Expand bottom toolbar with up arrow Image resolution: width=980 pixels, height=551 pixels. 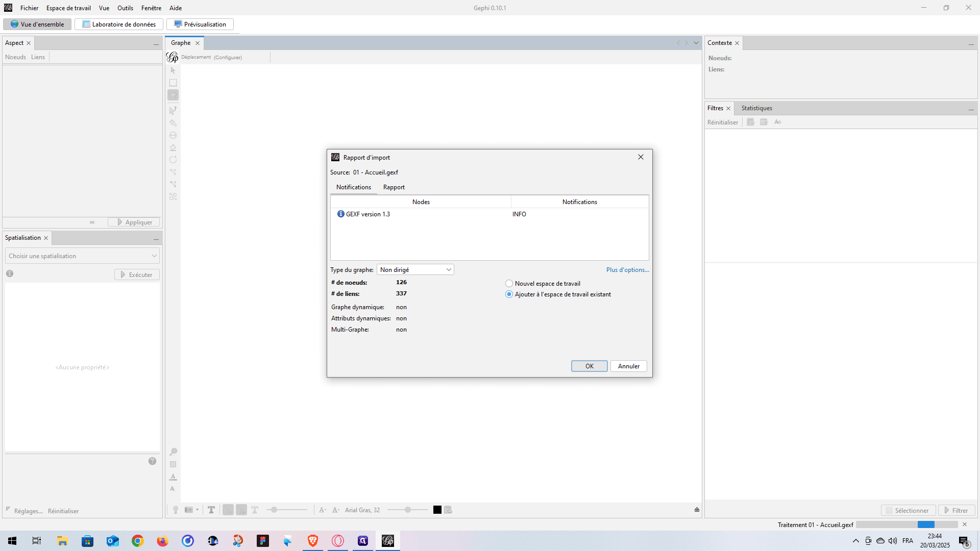(697, 510)
